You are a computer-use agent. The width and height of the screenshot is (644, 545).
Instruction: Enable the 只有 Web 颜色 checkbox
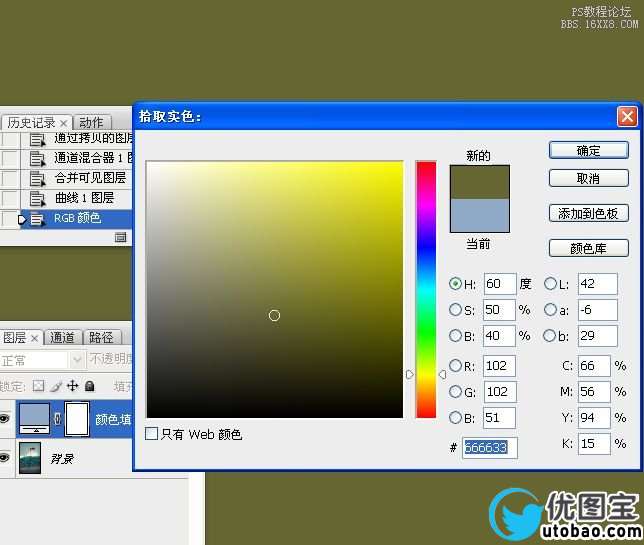click(152, 434)
